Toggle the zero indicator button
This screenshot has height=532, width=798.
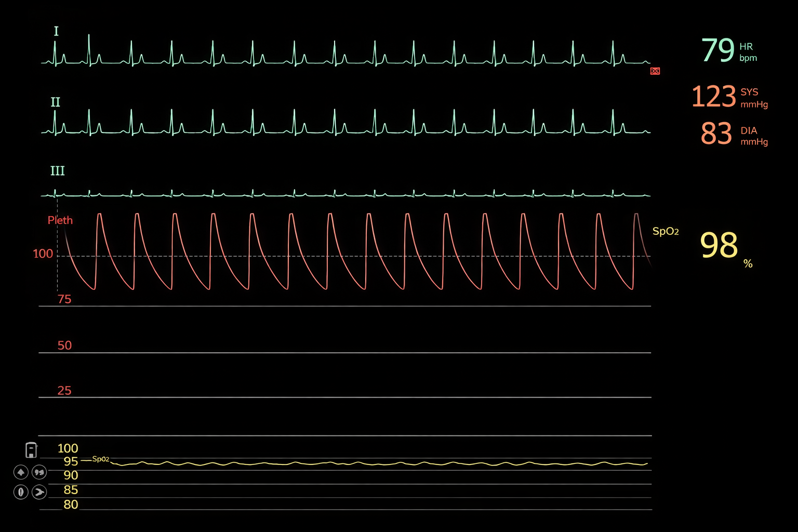[x=20, y=491]
